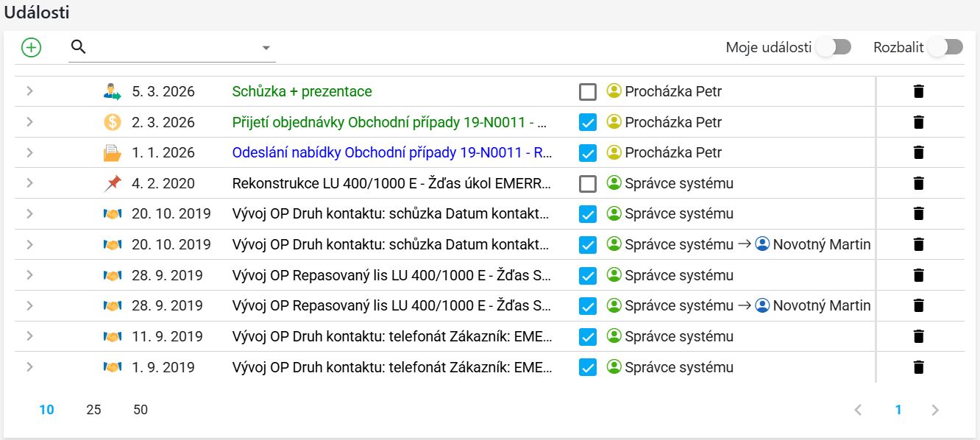Turn on the Rozbalit switch

pos(945,47)
